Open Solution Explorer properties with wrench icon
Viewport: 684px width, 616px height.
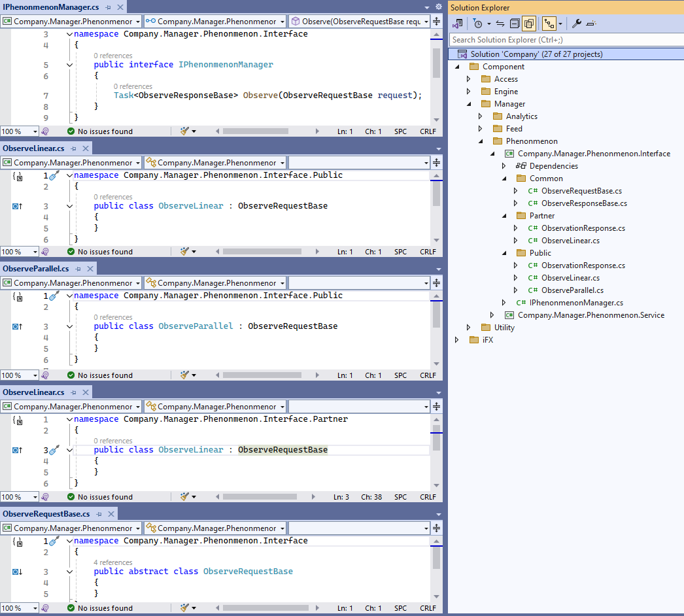[577, 24]
